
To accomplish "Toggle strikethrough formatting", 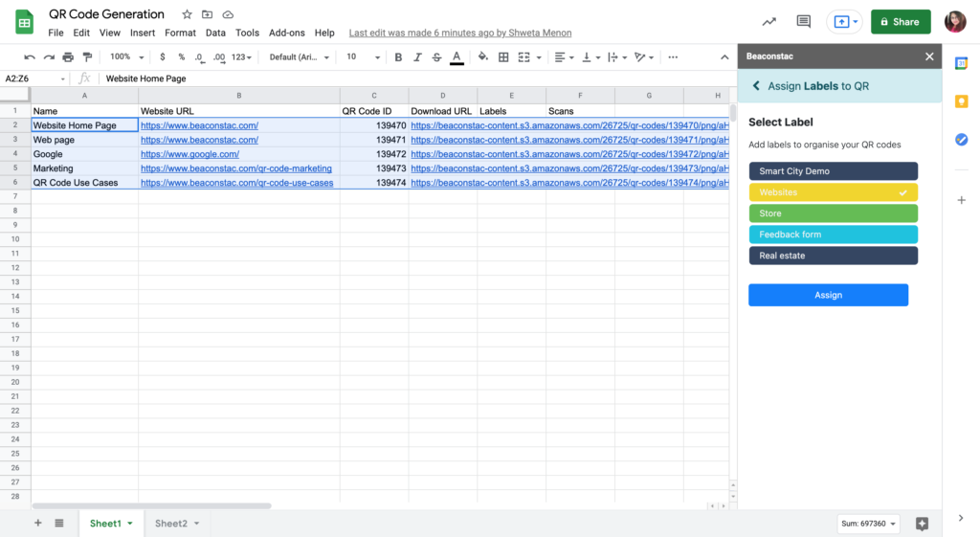I will [436, 56].
